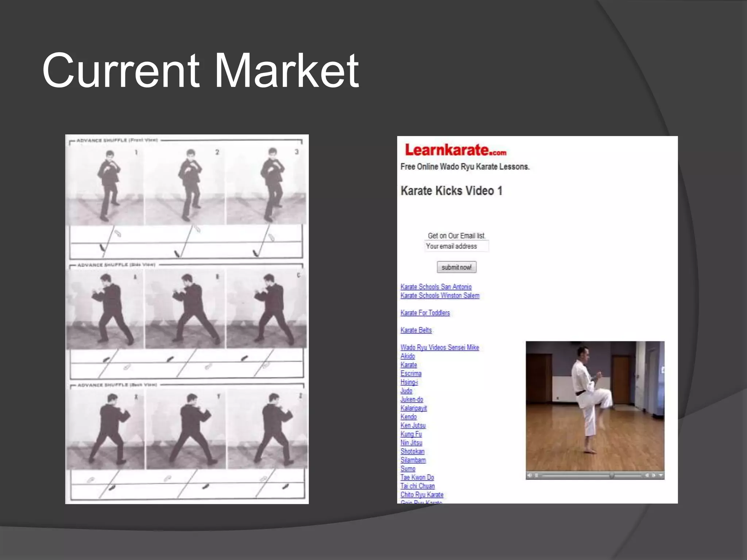Viewport: 747px width, 560px height.
Task: Pause the karate kicks video
Action: tap(536, 475)
